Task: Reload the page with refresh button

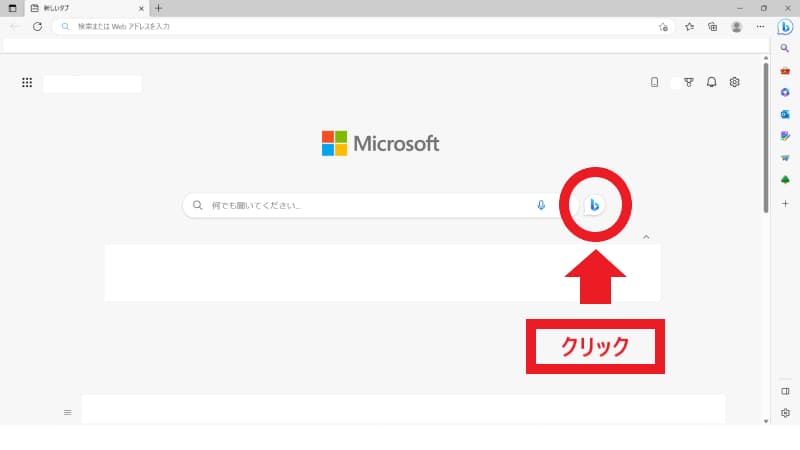Action: [37, 27]
